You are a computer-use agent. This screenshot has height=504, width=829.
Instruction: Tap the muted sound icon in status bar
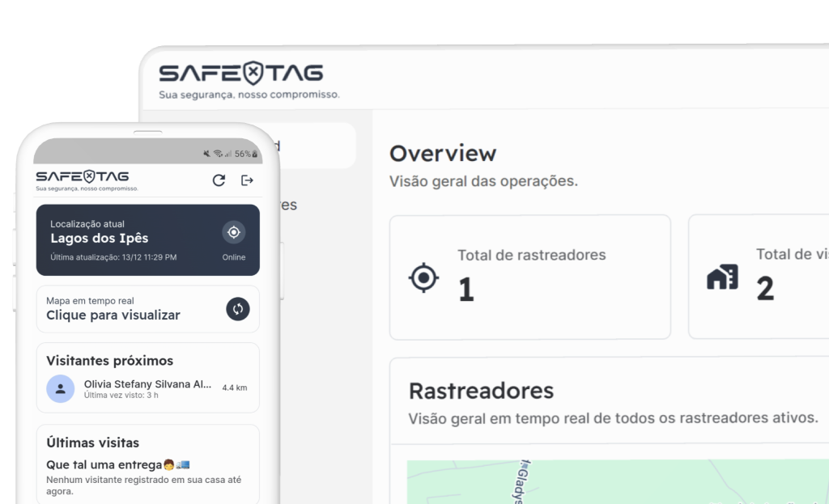point(206,154)
